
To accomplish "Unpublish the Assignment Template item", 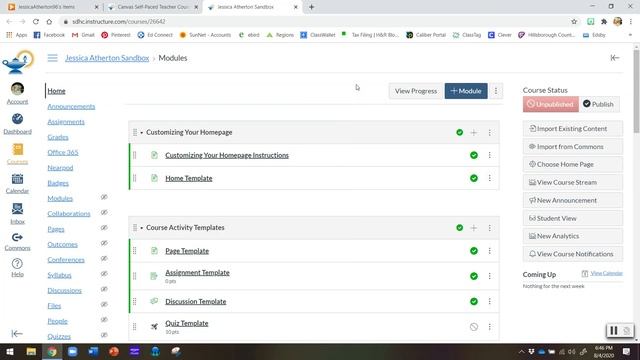I will pos(473,276).
